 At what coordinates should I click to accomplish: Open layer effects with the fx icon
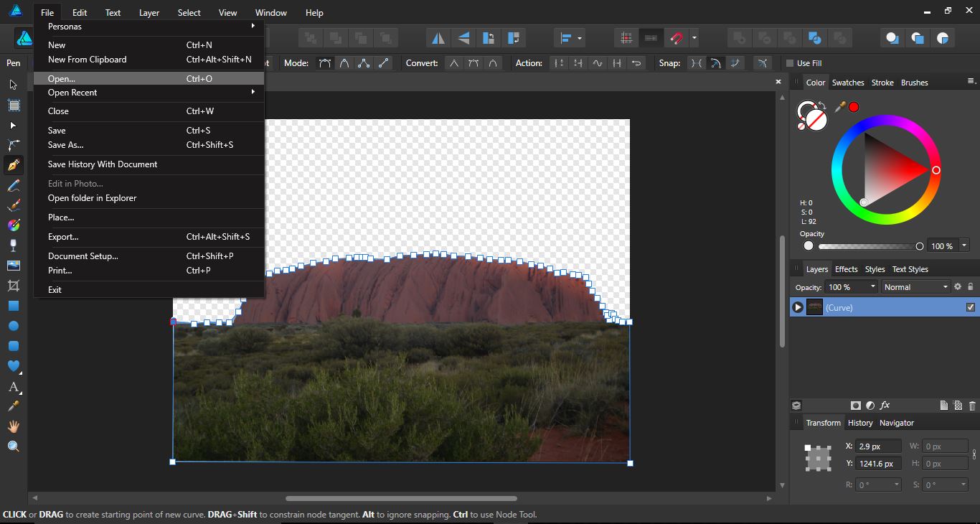pos(885,406)
